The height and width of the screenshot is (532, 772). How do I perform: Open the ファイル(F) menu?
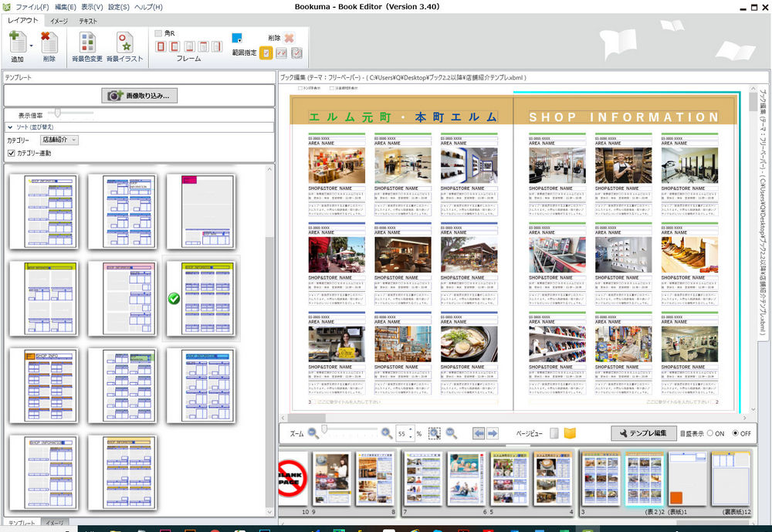32,7
